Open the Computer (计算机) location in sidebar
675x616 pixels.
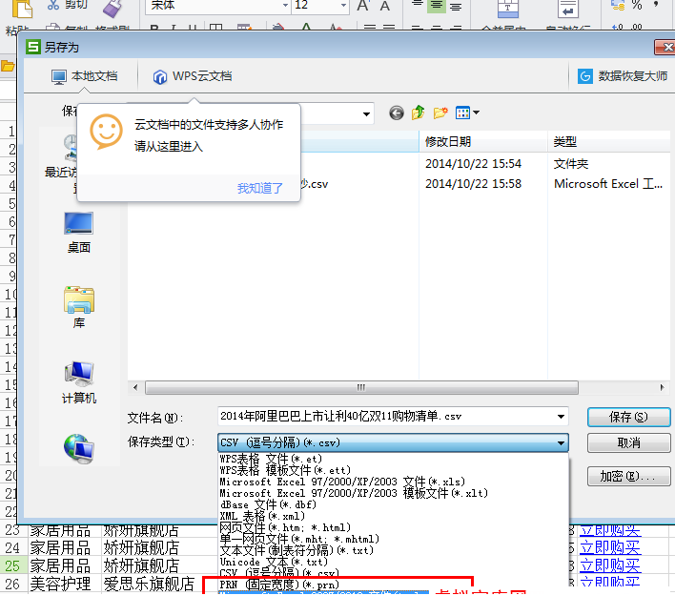[x=78, y=381]
